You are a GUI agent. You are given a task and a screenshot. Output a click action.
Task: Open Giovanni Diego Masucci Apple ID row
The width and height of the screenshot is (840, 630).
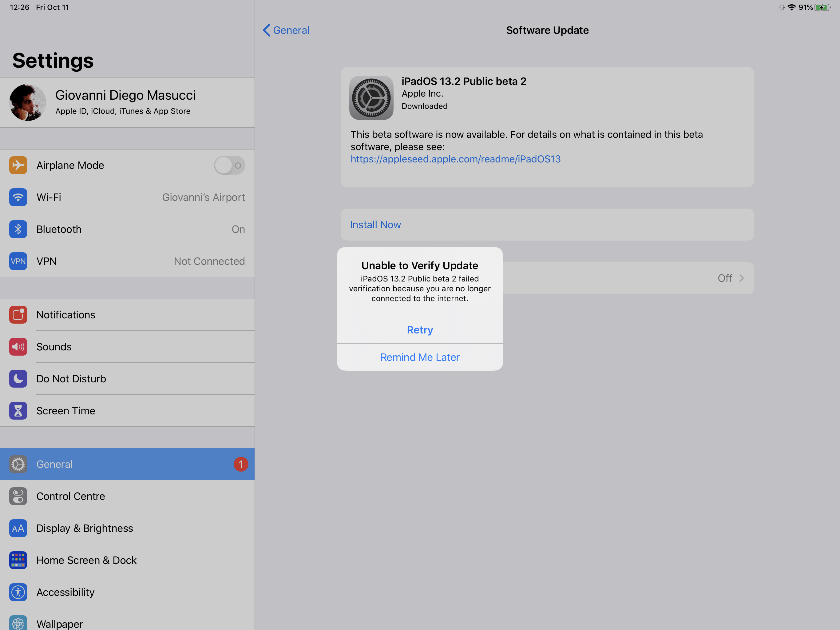(x=127, y=103)
